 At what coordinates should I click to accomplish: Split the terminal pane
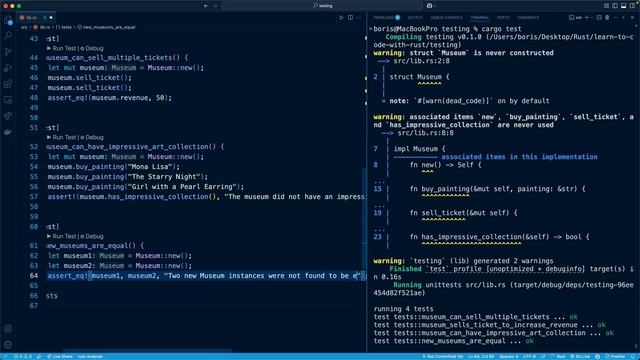(x=599, y=18)
